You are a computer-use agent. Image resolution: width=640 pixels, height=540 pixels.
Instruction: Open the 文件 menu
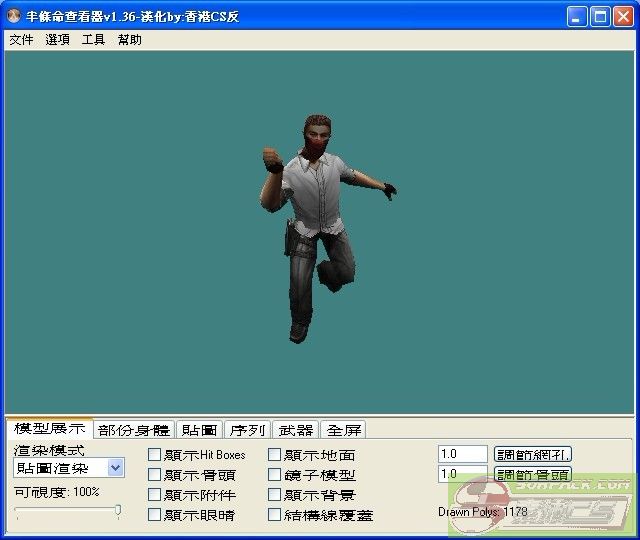click(x=21, y=40)
